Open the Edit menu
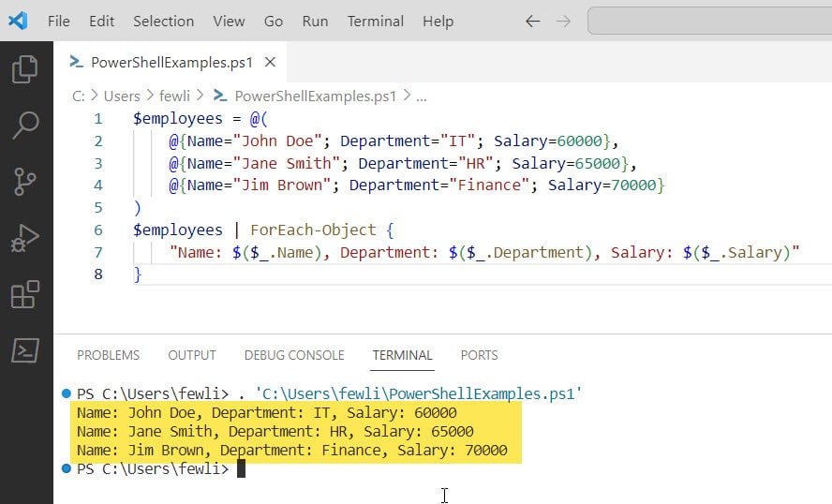832x504 pixels. tap(101, 22)
